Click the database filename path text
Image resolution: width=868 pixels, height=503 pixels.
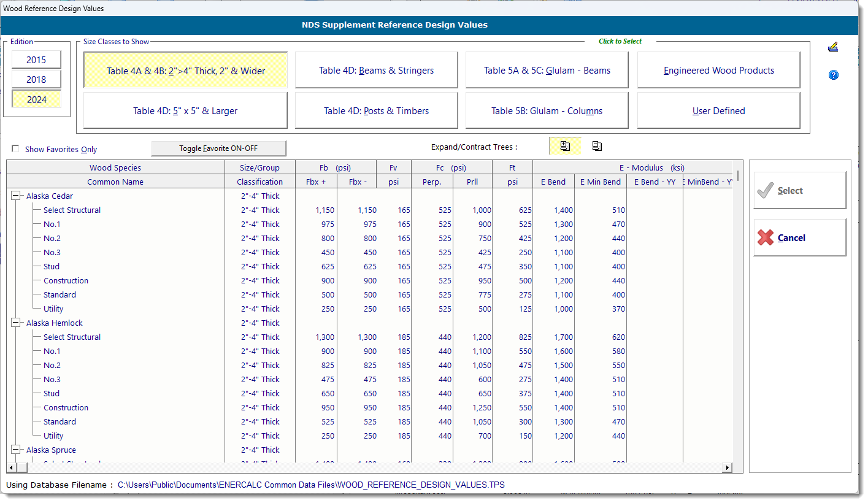pos(312,485)
